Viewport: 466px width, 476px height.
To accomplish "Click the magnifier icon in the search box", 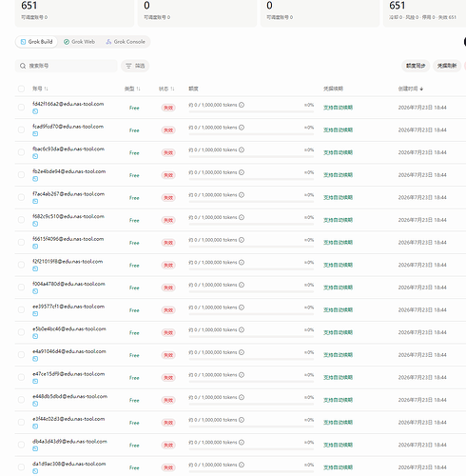I will click(23, 66).
